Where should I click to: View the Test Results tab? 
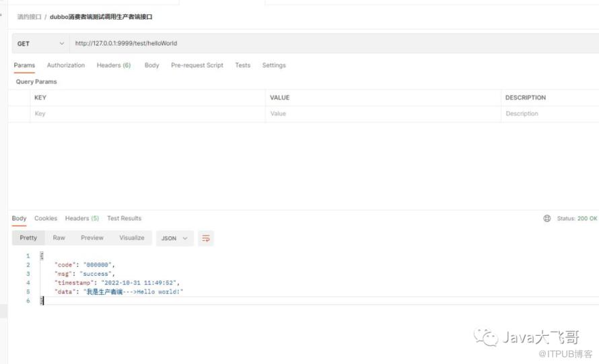coord(124,219)
